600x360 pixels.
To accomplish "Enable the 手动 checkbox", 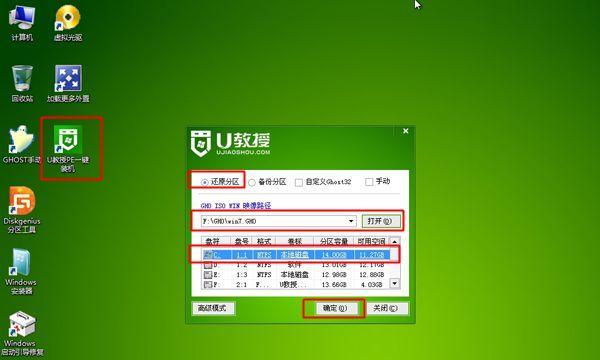I will coord(369,182).
